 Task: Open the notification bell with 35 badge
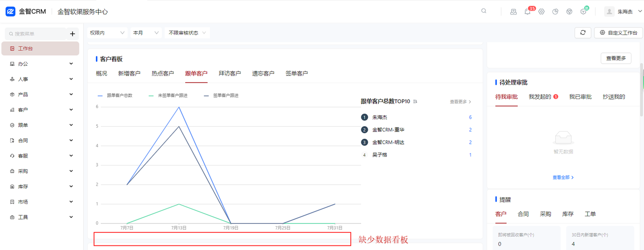[527, 12]
